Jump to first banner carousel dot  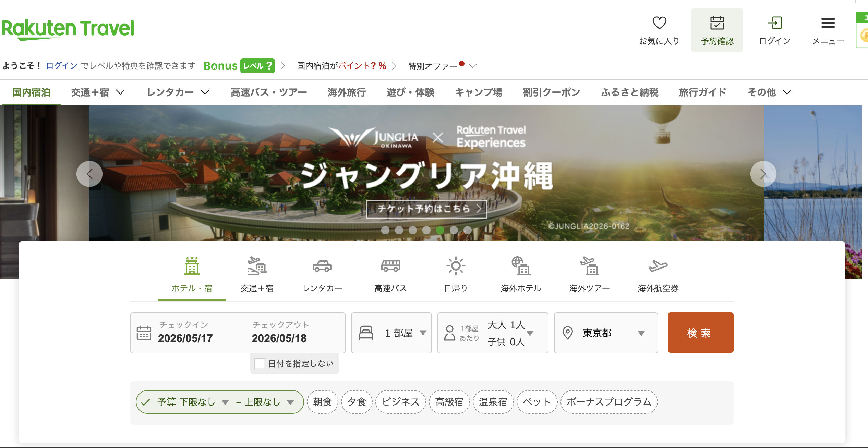(385, 230)
